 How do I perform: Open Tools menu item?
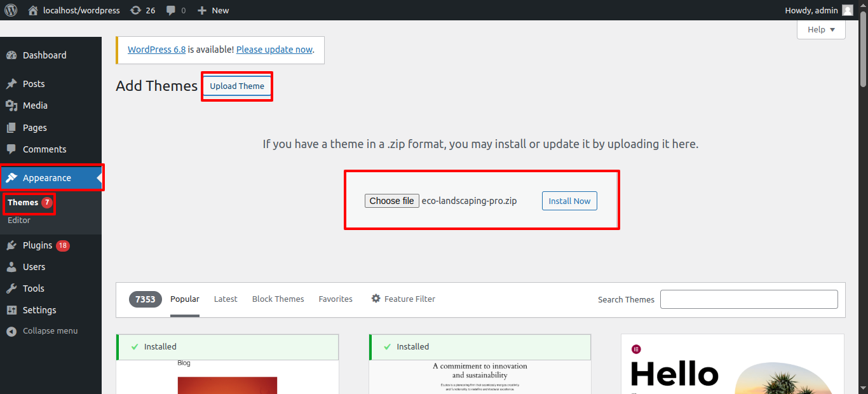51,289
